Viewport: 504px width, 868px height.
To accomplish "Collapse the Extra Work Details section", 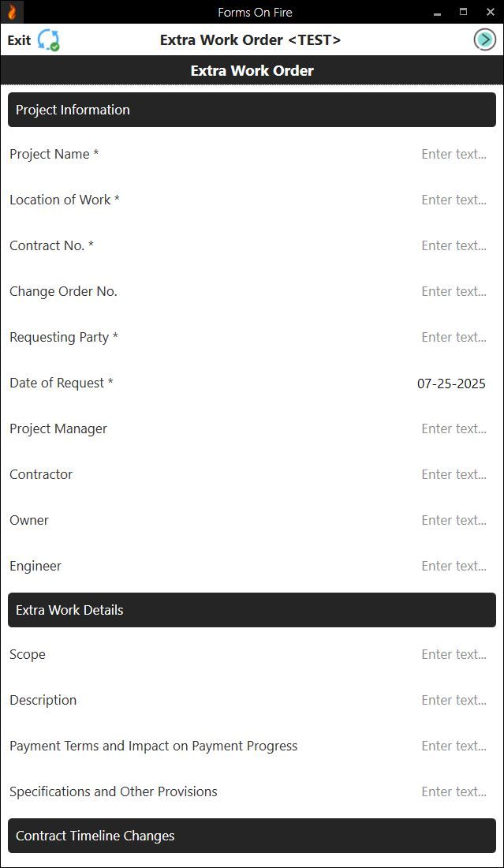I will 252,610.
